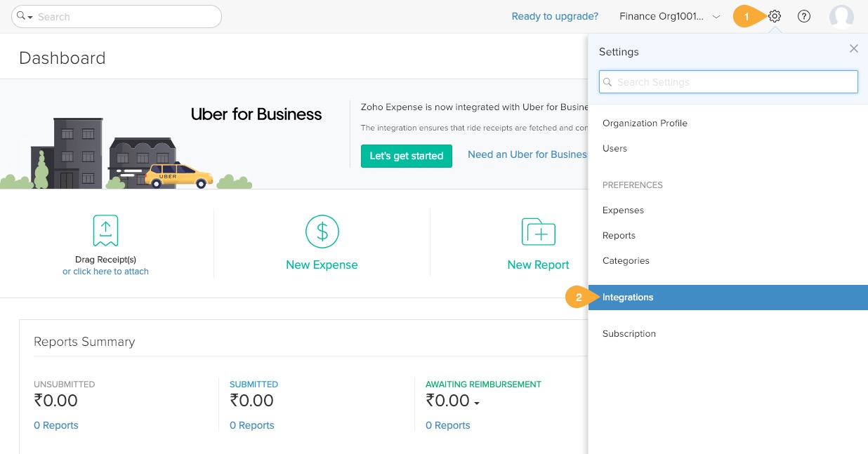
Task: Select Integrations in Settings menu
Action: pos(628,298)
